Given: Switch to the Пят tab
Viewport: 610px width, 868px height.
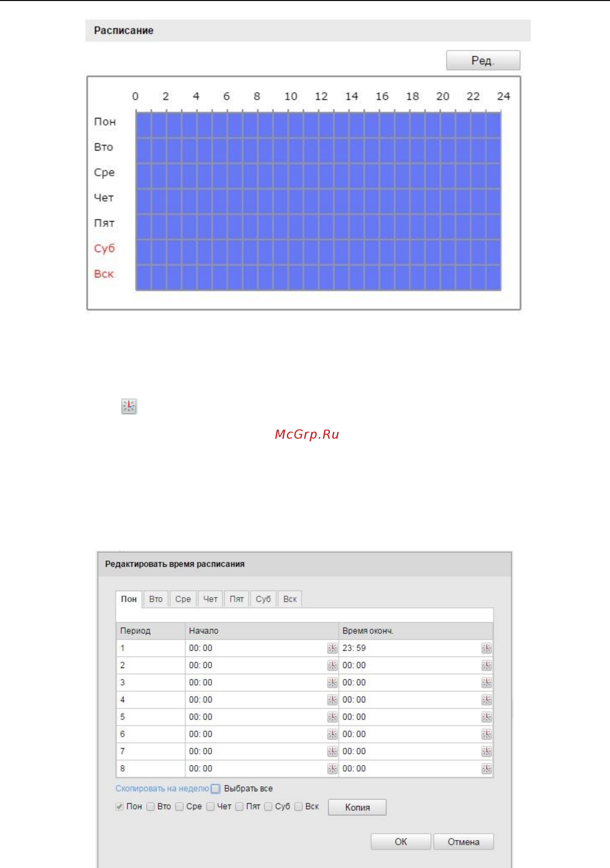Looking at the screenshot, I should click(x=237, y=599).
